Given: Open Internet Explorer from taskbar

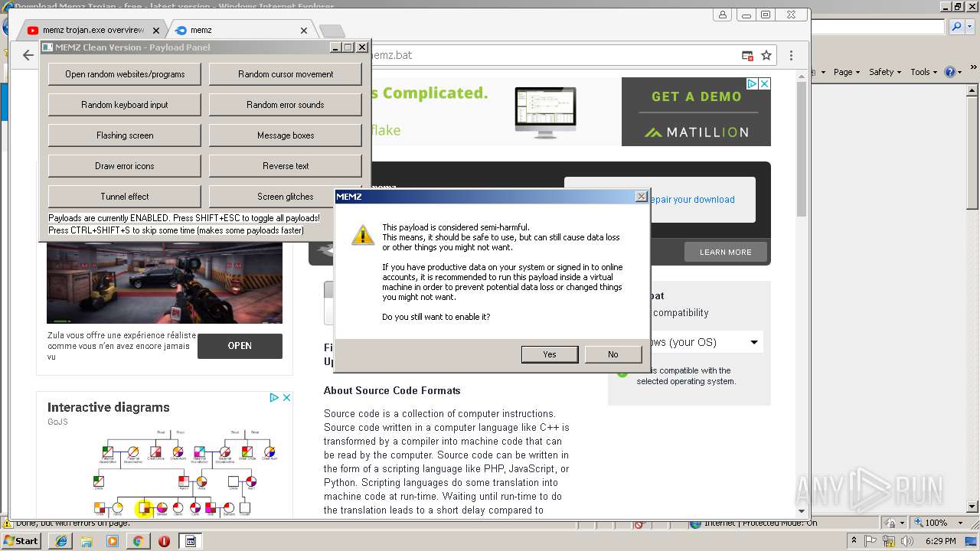Looking at the screenshot, I should click(60, 541).
